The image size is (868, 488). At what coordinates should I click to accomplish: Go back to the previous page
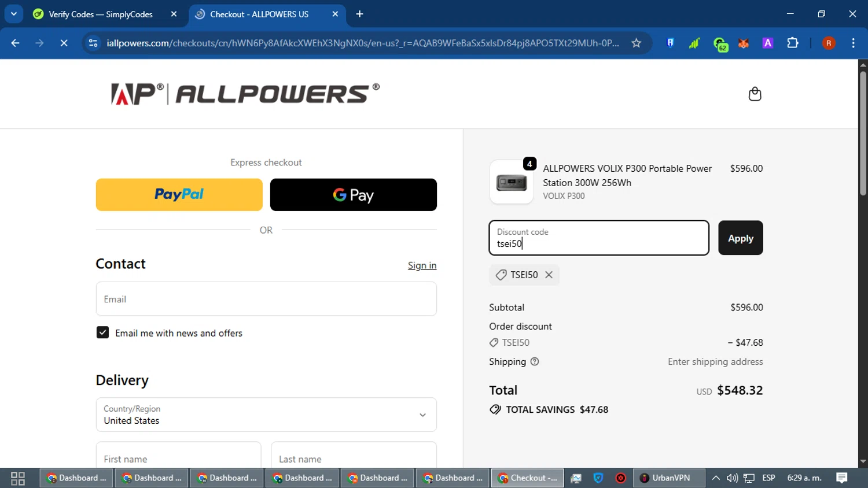tap(16, 43)
